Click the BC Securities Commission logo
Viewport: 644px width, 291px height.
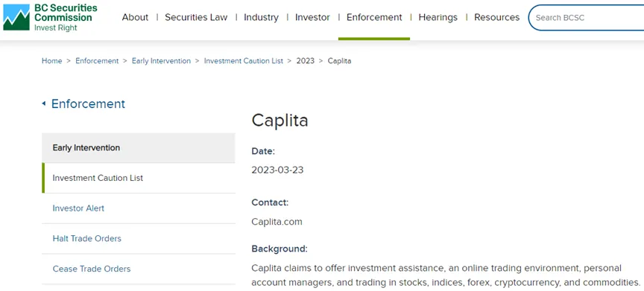[50, 18]
